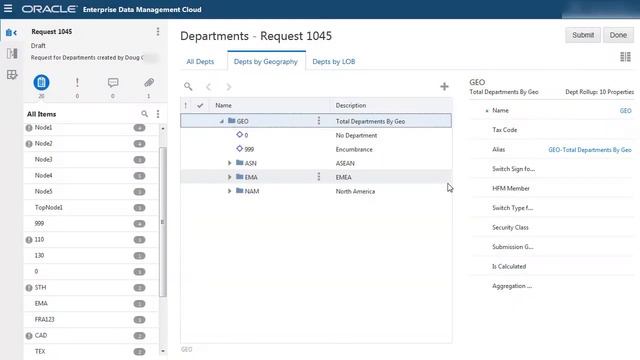The height and width of the screenshot is (360, 640).
Task: Edit the Alias property value
Action: click(x=590, y=150)
